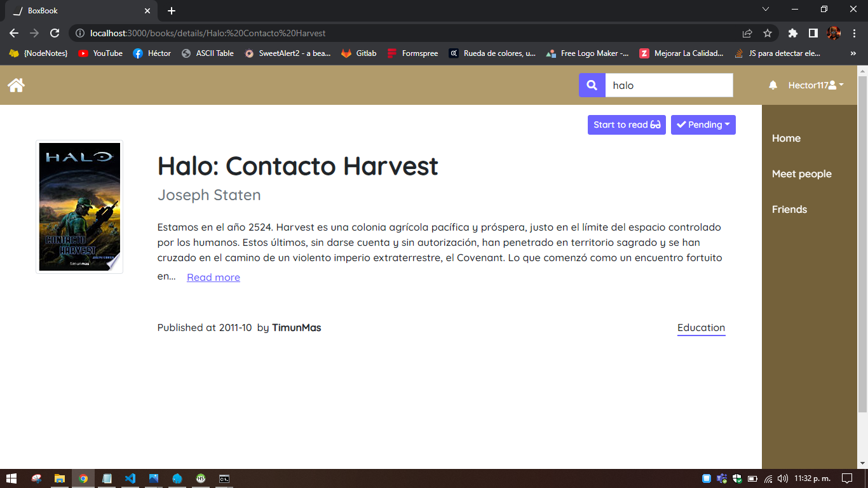Open the Halo book cover thumbnail
Viewport: 868px width, 488px height.
tap(79, 207)
